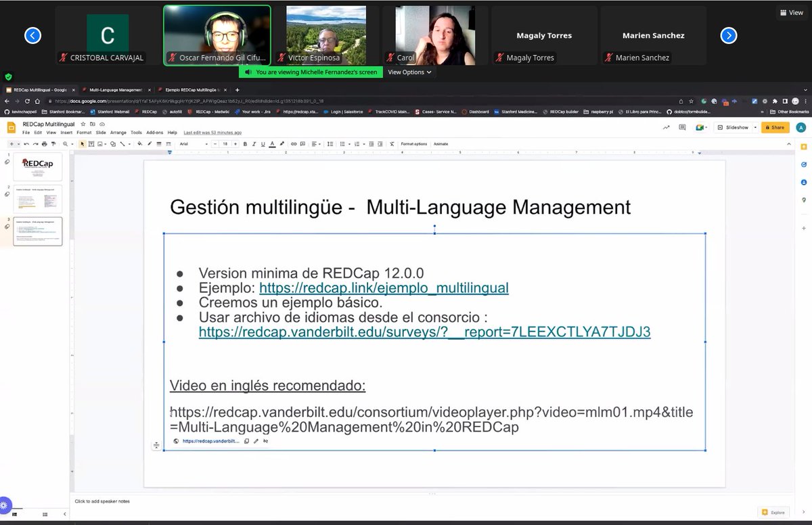Click the Undo icon in Slides toolbar
The width and height of the screenshot is (812, 525).
[x=26, y=144]
